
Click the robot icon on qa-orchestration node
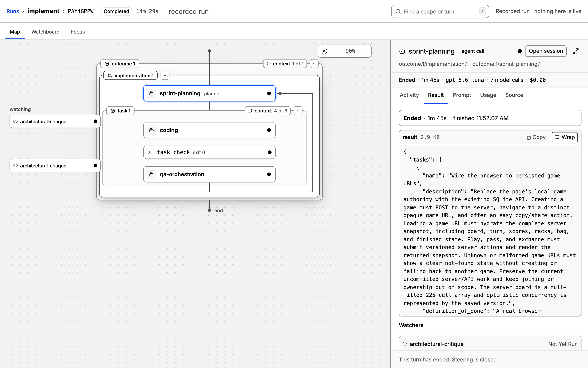[151, 174]
